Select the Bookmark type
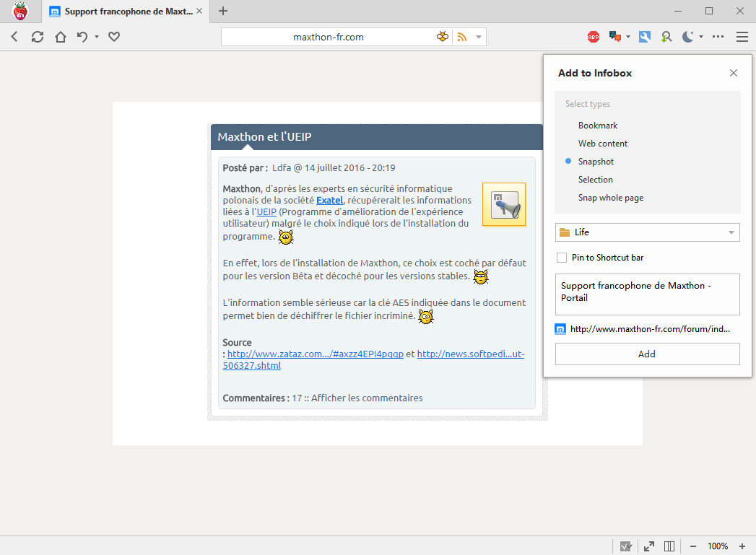 click(598, 126)
